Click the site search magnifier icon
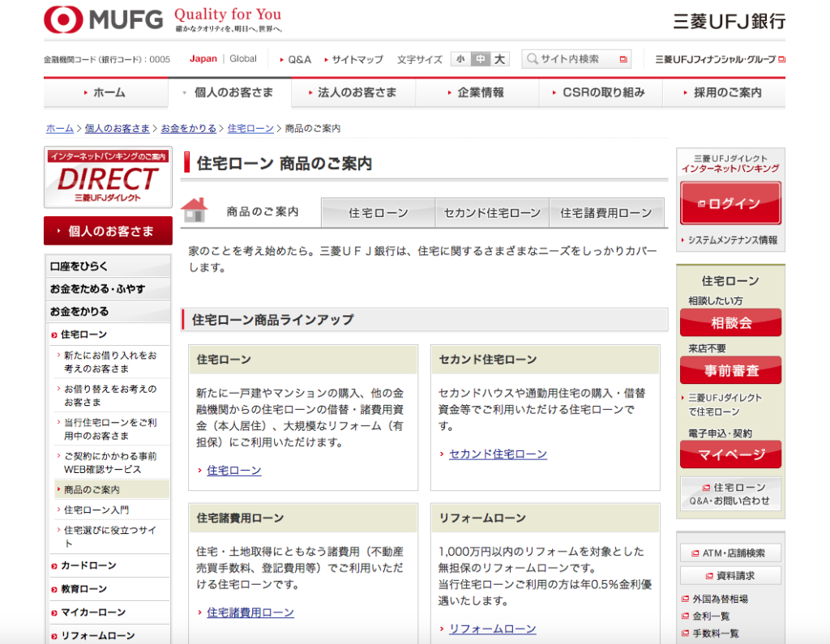 click(531, 58)
